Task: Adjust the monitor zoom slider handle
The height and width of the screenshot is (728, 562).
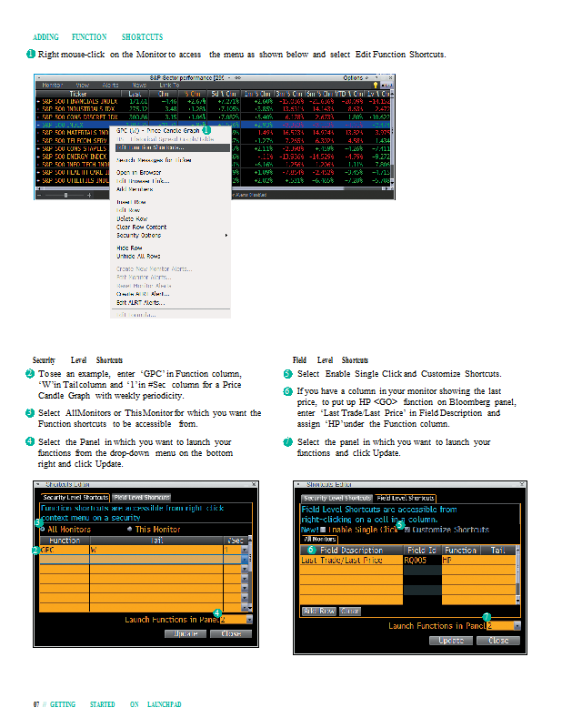Action: [65, 195]
